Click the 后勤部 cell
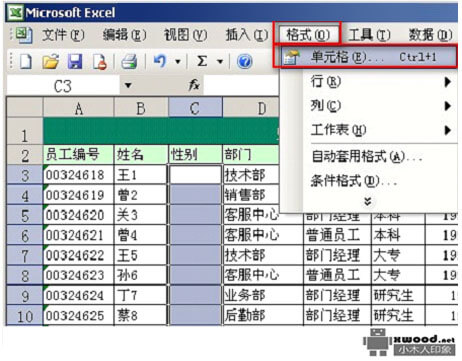This screenshot has width=462, height=361. pyautogui.click(x=263, y=315)
